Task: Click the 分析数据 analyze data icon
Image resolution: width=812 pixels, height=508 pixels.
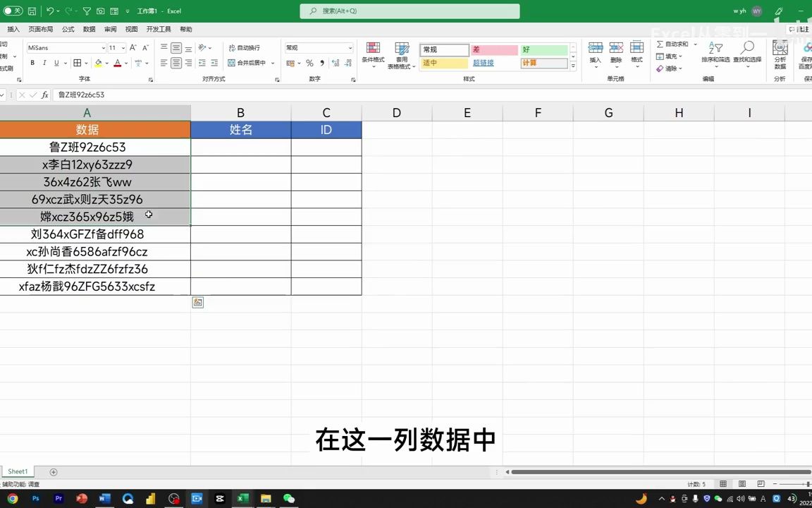Action: pos(780,53)
